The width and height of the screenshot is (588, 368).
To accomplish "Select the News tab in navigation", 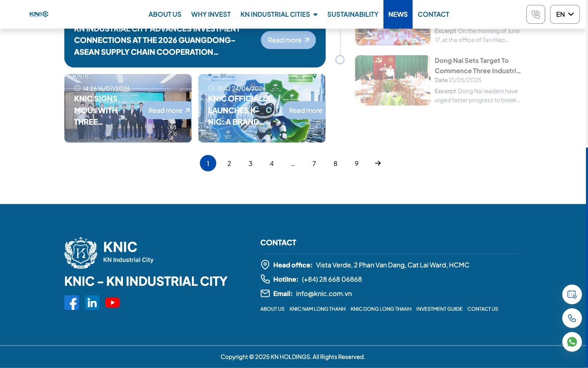I will [398, 14].
